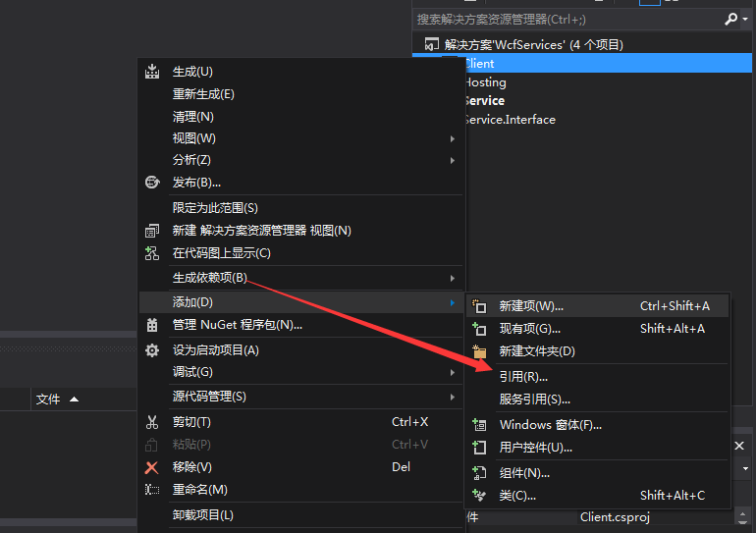
Task: Select 管理 NuGet 程序包(N)...
Action: coord(300,325)
